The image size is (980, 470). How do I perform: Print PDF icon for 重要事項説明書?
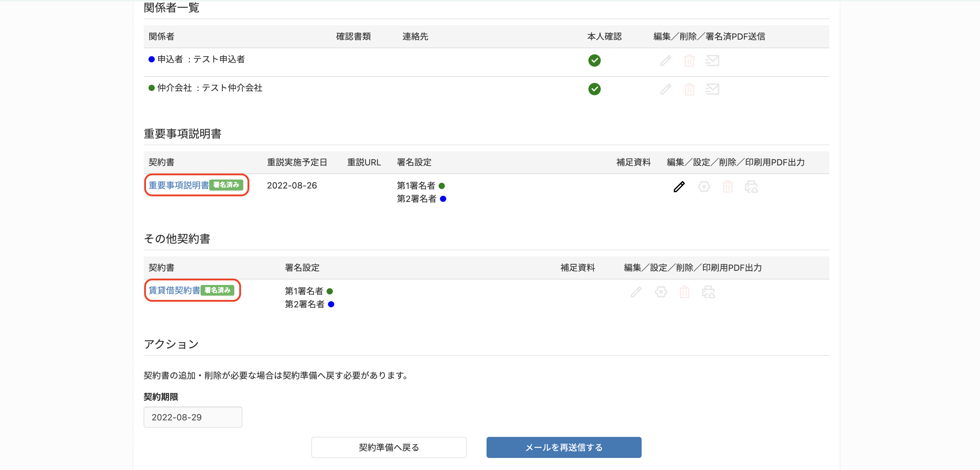pos(751,186)
